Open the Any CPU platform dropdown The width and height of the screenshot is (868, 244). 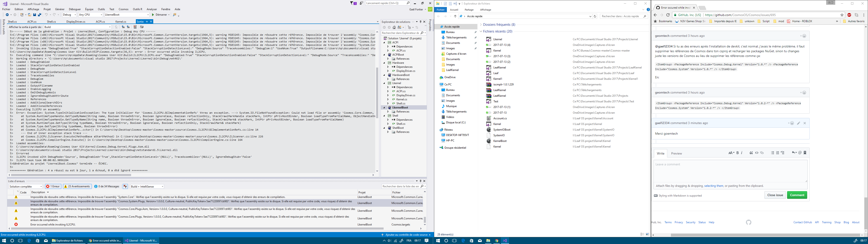click(x=90, y=15)
